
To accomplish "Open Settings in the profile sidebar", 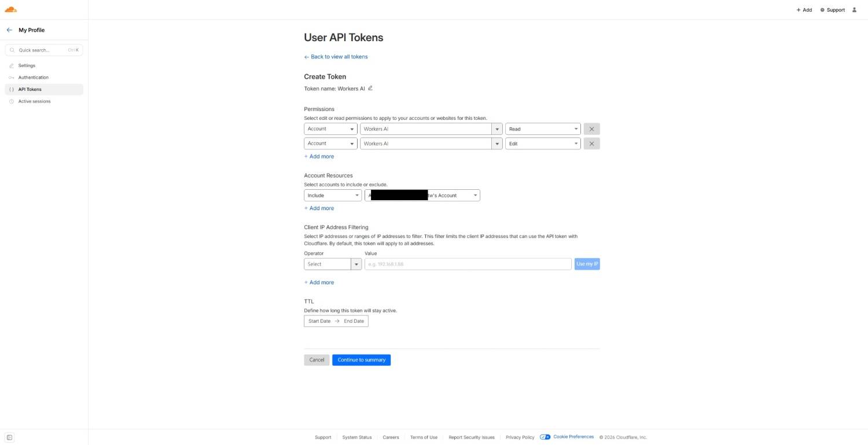I will [x=27, y=65].
